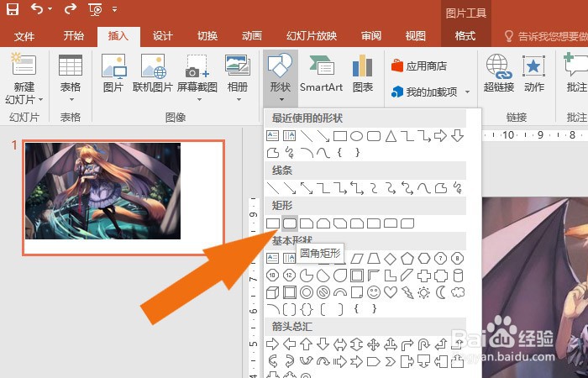Viewport: 588px width, 378px height.
Task: Select the octagon shape labeled 8
Action: pyautogui.click(x=458, y=259)
